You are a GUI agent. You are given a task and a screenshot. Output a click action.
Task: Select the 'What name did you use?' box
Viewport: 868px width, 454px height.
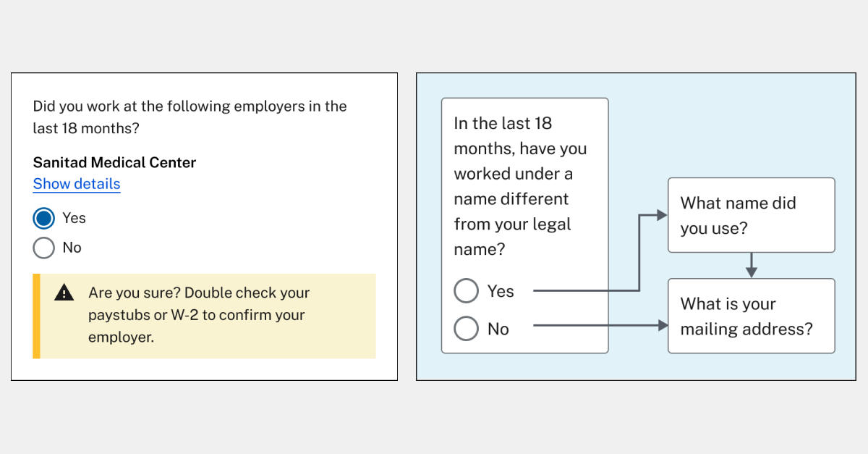click(751, 215)
